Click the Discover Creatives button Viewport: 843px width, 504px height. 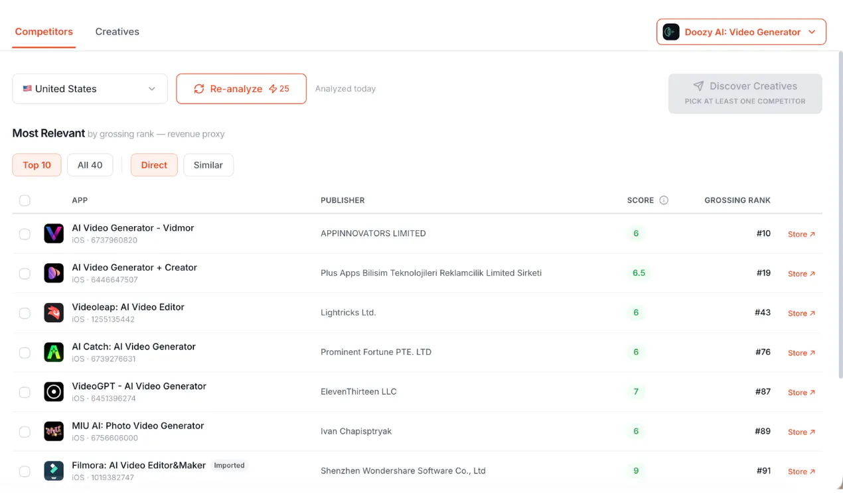click(x=745, y=94)
